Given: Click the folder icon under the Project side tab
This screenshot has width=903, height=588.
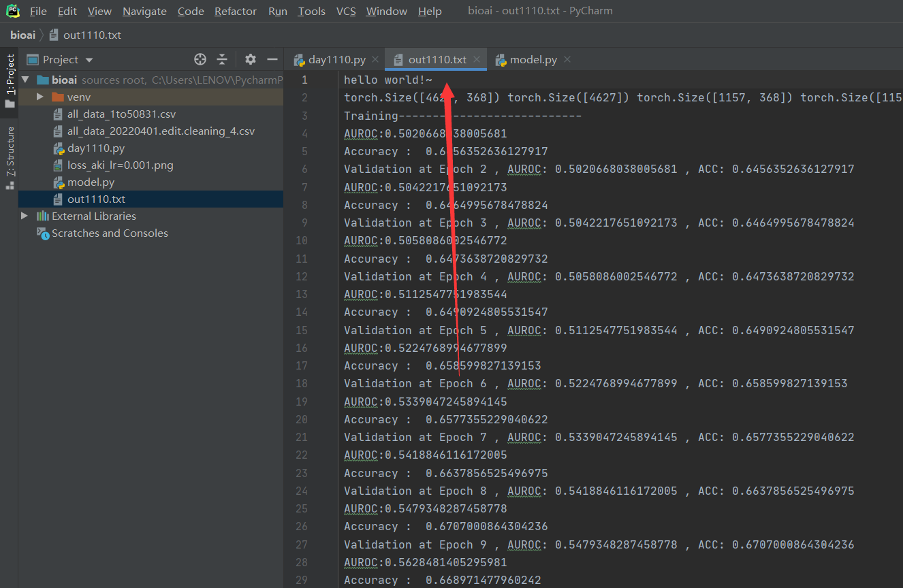Looking at the screenshot, I should coord(10,104).
